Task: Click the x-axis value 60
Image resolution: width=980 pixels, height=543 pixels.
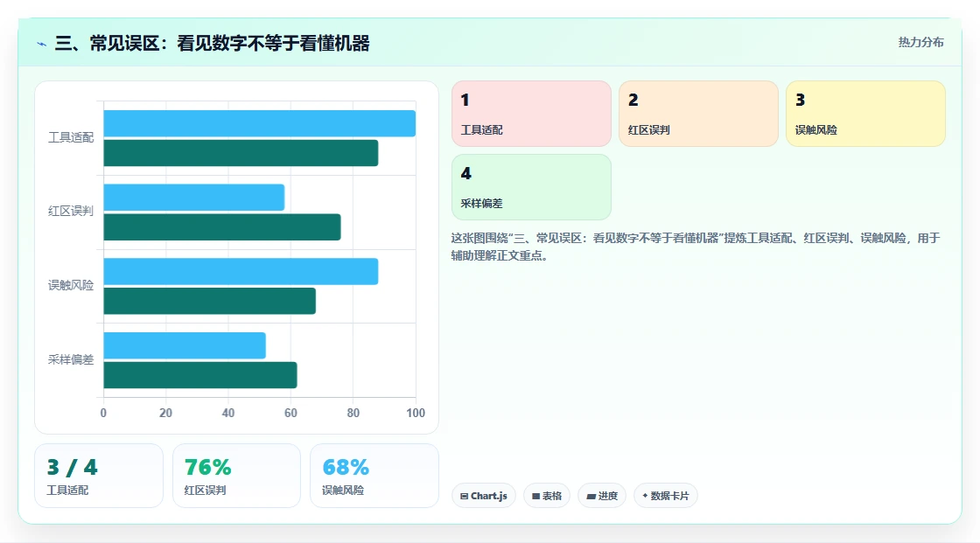Action: click(290, 413)
